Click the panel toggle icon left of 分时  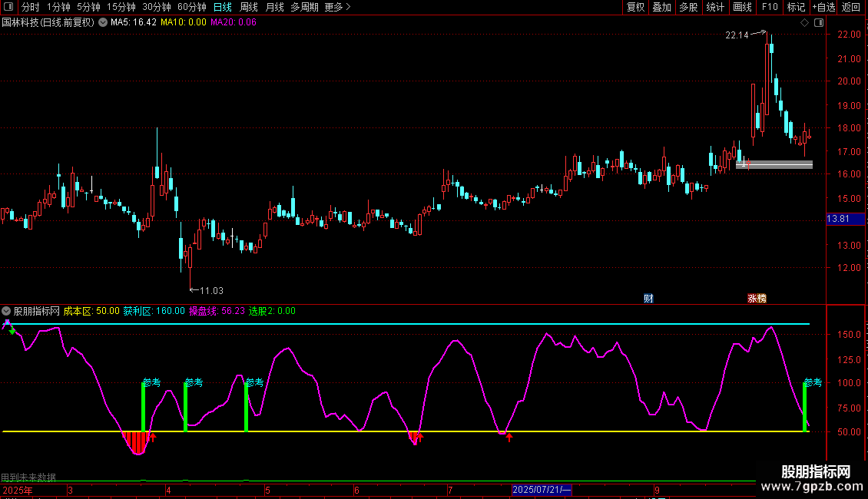[8, 7]
